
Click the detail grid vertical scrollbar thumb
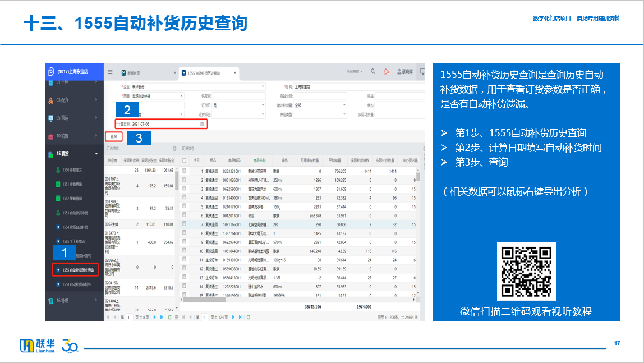pyautogui.click(x=418, y=177)
